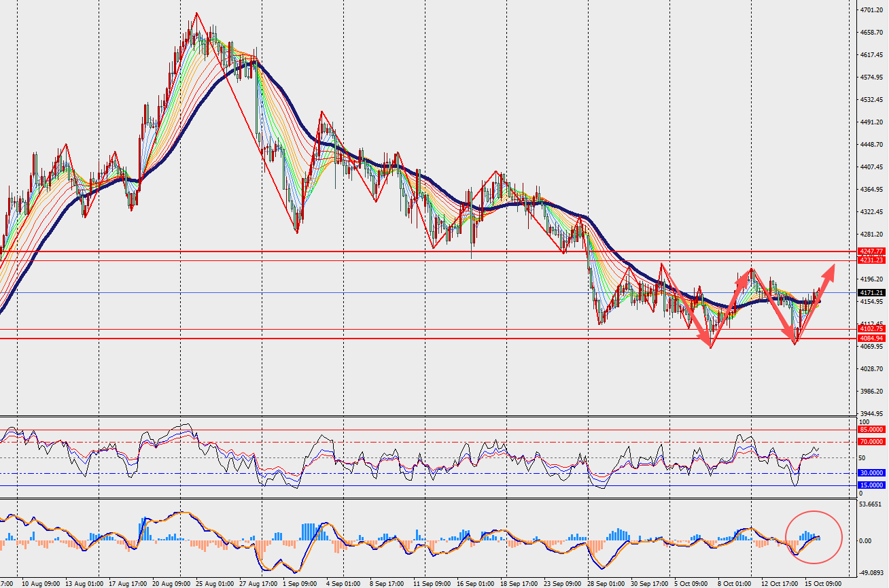Click the red 4084.94 price level label

[871, 338]
